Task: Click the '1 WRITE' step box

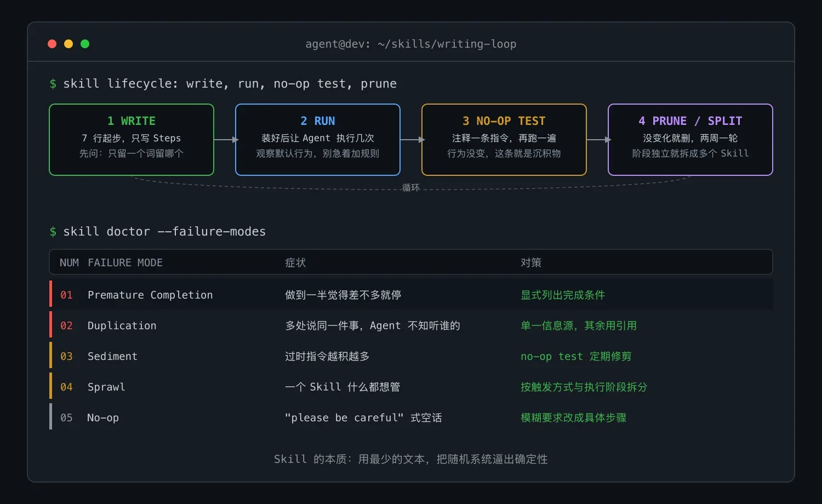Action: click(x=132, y=140)
